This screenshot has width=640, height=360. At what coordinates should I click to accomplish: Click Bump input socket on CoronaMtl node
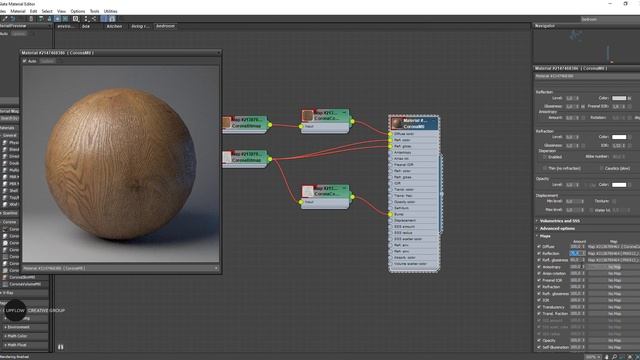[x=391, y=214]
